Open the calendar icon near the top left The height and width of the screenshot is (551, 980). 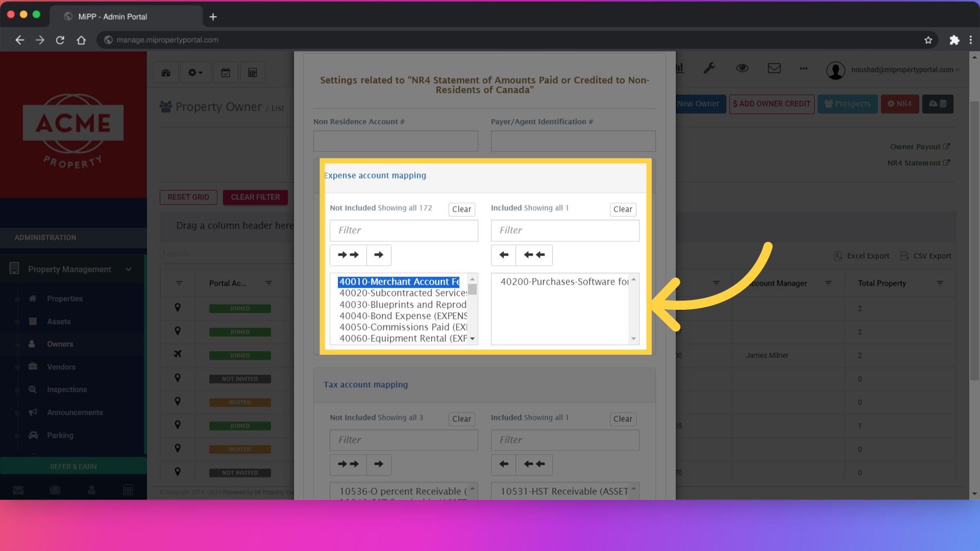tap(226, 72)
